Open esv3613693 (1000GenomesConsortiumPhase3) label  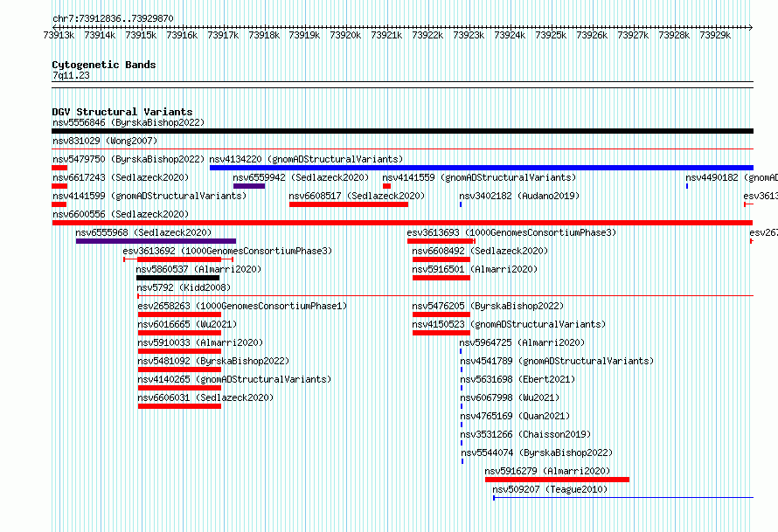coord(511,232)
